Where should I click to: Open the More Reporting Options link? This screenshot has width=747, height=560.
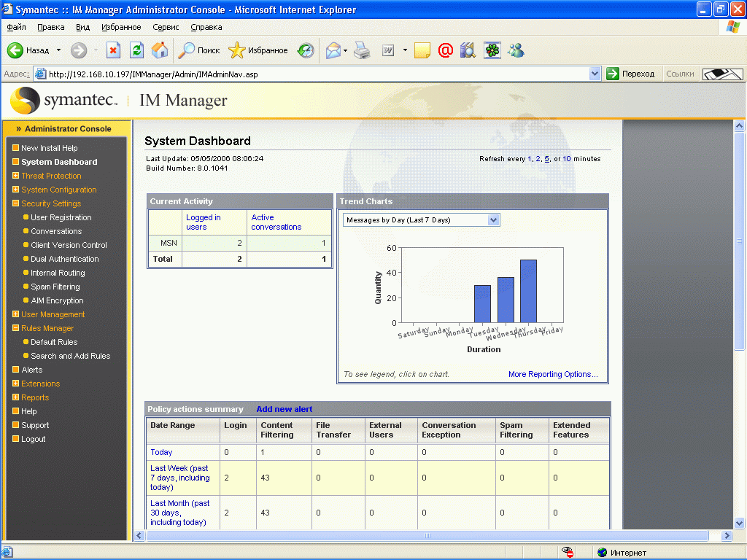click(553, 374)
